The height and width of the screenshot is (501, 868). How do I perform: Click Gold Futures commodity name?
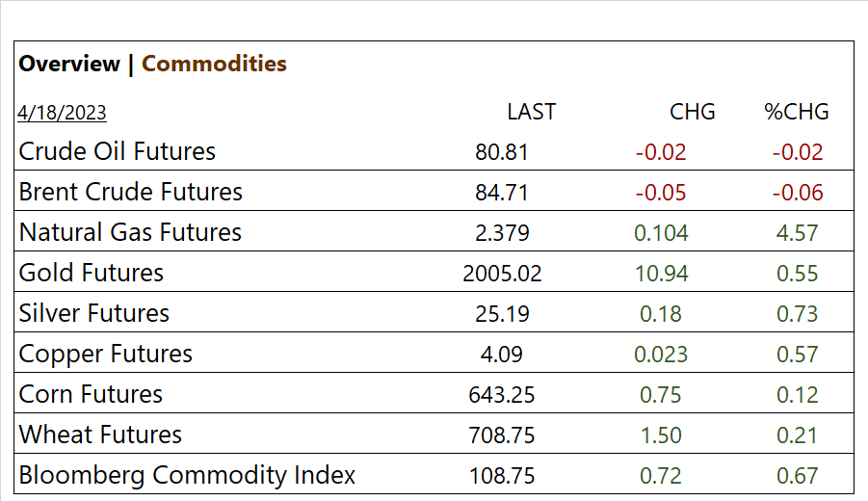coord(92,273)
